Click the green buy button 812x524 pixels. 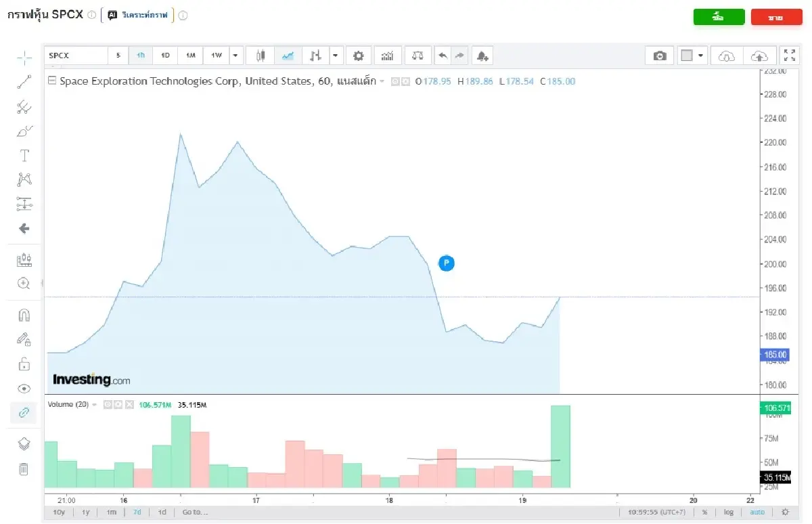tap(719, 17)
